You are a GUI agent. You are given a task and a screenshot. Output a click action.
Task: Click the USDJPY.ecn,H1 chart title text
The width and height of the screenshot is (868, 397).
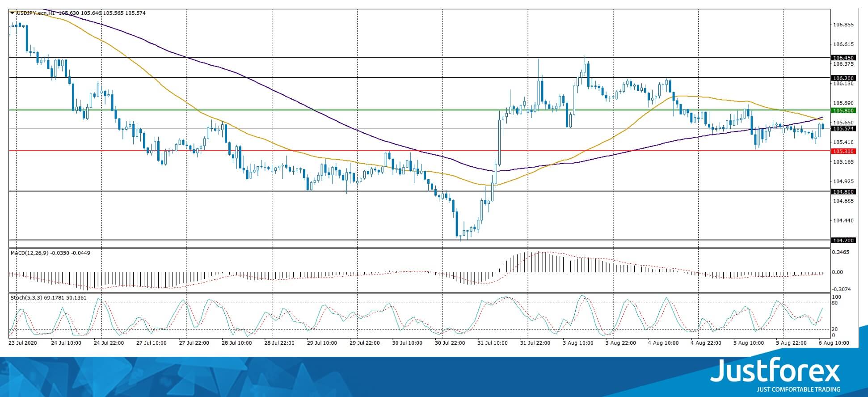click(36, 13)
